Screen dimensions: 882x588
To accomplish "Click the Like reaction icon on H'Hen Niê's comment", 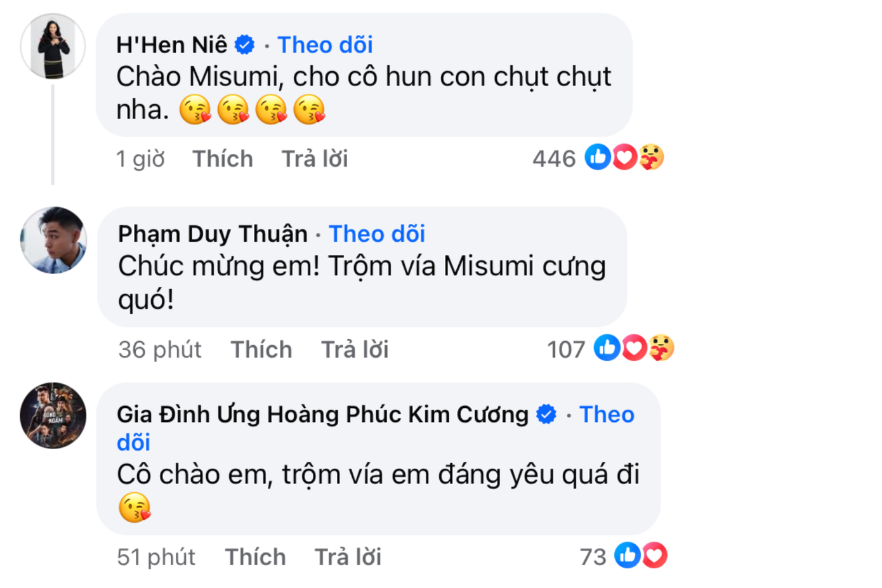I will (597, 158).
